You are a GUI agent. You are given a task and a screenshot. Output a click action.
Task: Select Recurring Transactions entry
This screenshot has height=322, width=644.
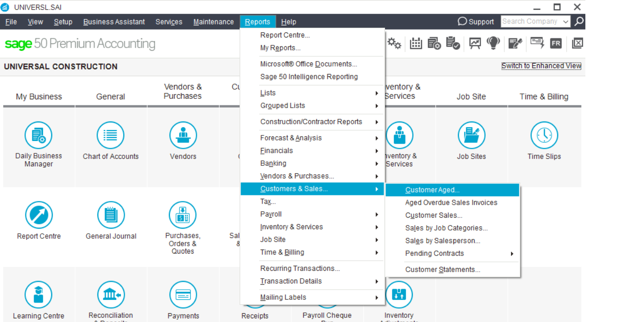pos(313,268)
